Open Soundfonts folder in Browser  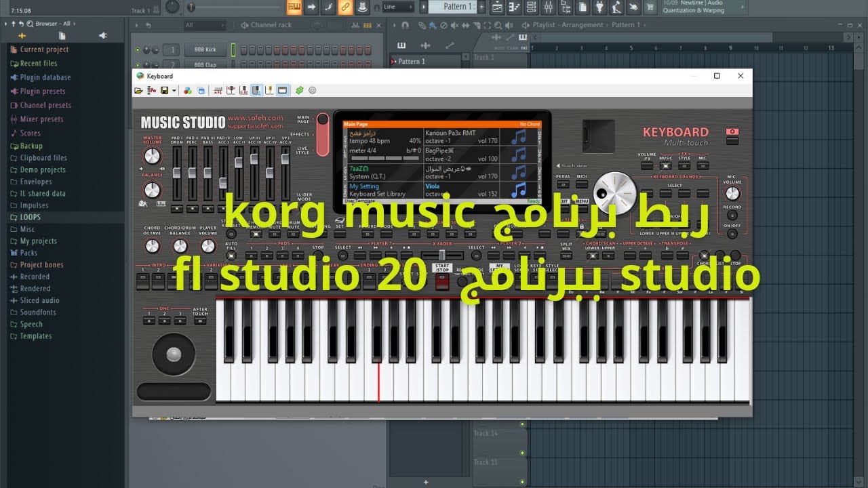(x=38, y=312)
